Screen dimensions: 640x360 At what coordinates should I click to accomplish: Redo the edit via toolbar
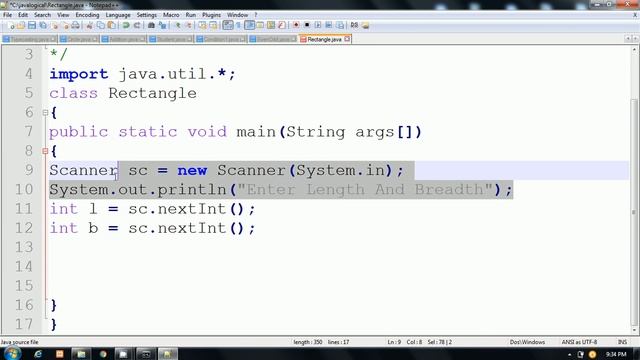[x=137, y=25]
